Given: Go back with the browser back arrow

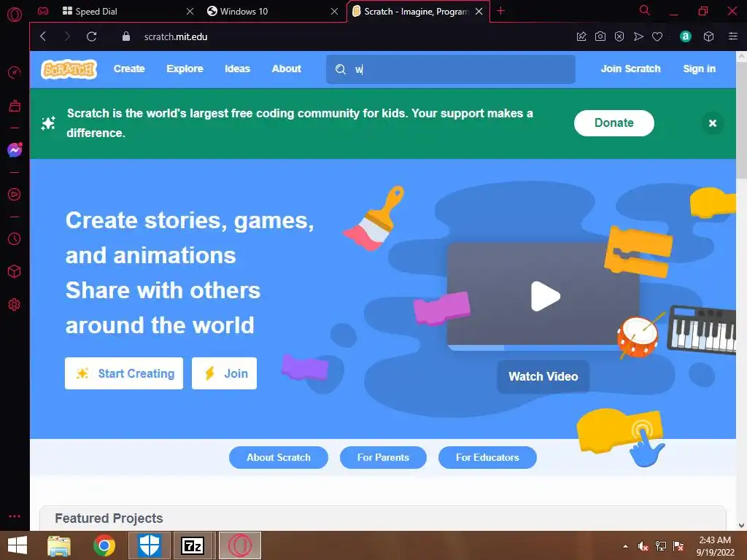Looking at the screenshot, I should [43, 36].
